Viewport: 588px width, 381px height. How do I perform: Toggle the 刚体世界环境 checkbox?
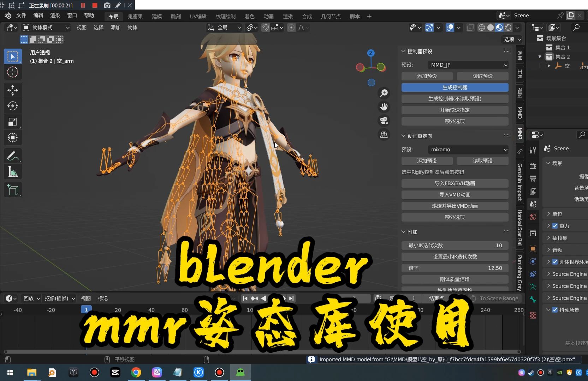[x=555, y=262]
